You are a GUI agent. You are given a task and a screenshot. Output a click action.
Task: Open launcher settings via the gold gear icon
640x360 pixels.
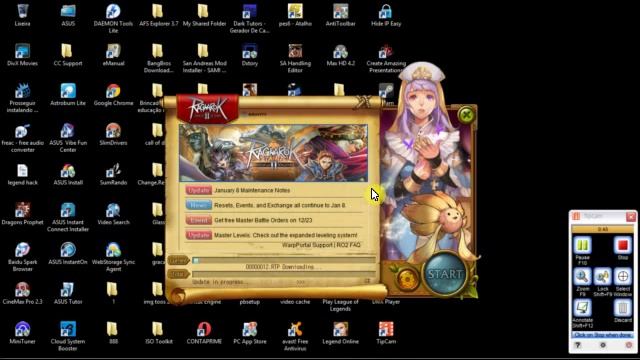click(x=407, y=279)
